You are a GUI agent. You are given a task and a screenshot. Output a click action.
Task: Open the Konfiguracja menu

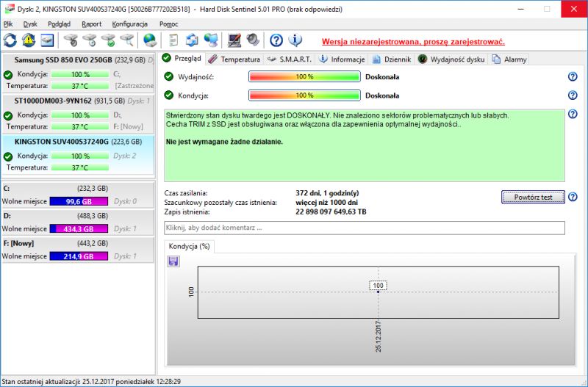click(130, 24)
